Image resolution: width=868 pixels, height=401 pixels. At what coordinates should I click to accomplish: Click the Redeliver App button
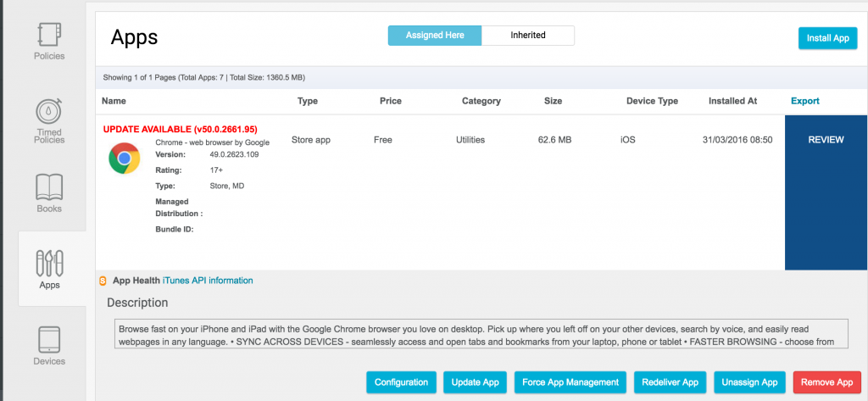pyautogui.click(x=670, y=382)
